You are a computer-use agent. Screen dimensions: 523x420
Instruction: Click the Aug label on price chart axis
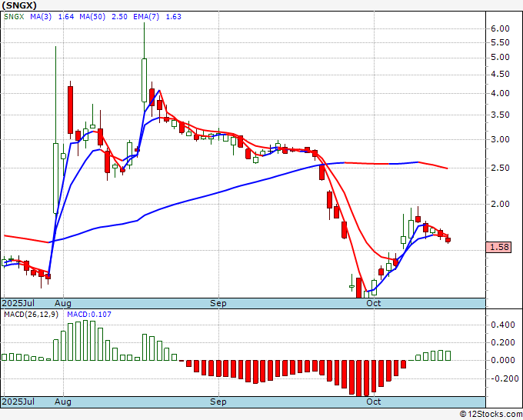63,303
